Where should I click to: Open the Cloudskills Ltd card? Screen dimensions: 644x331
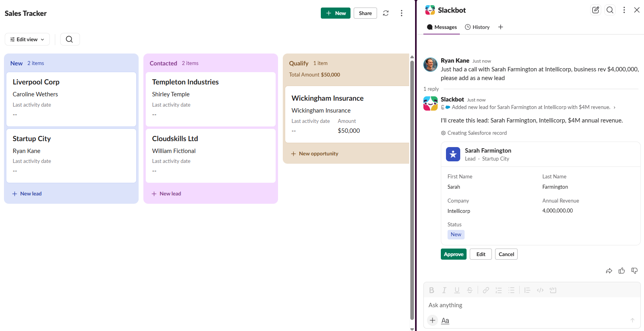(x=211, y=156)
